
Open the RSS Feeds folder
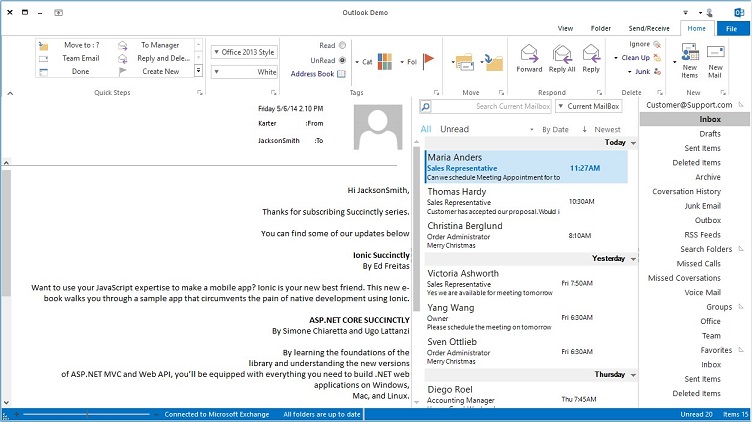tap(702, 234)
